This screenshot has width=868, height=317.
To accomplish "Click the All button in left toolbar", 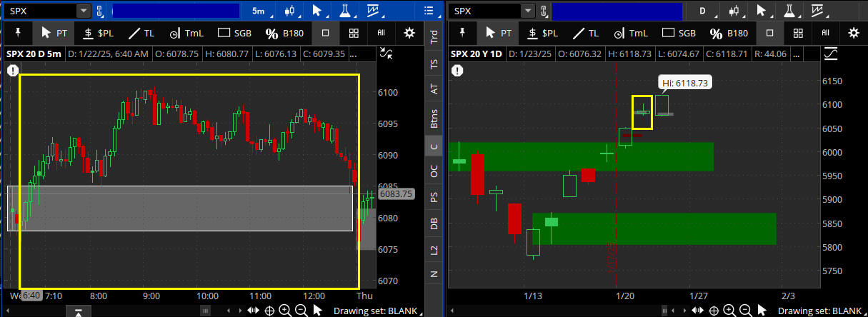I will click(x=381, y=33).
